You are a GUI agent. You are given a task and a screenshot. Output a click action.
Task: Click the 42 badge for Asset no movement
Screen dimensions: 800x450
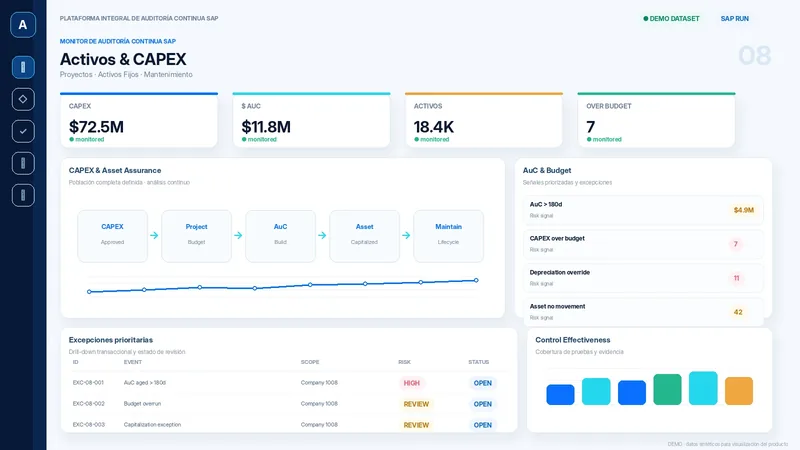point(738,312)
